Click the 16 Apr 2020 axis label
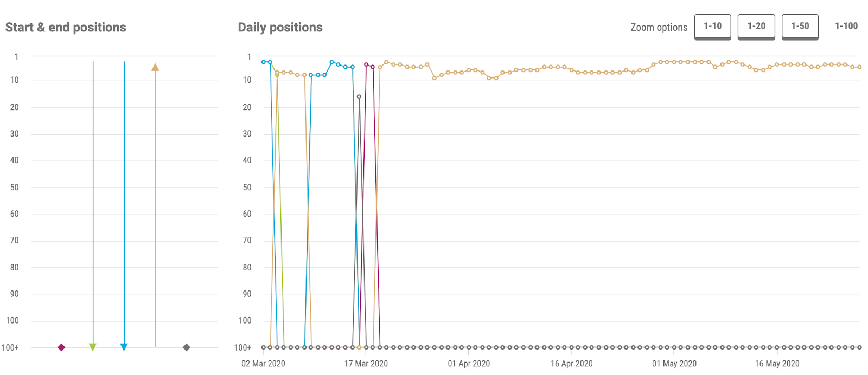Viewport: 868px width, 375px height. coord(571,364)
